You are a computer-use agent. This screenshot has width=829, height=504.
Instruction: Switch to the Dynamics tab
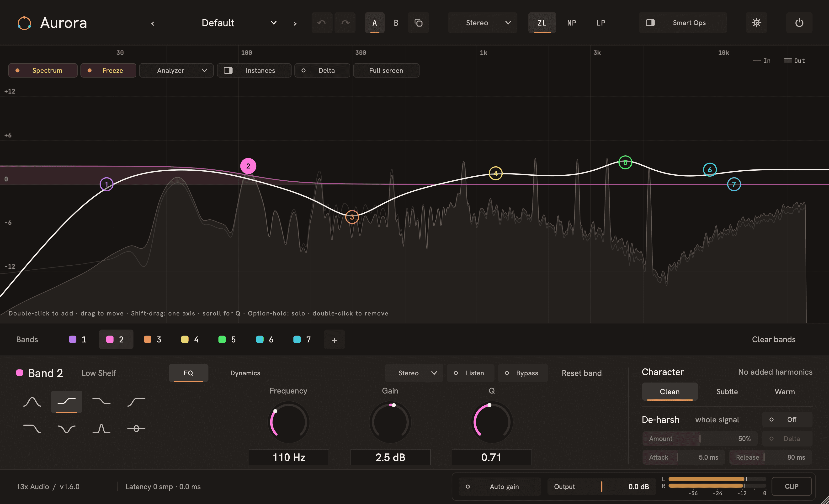245,373
